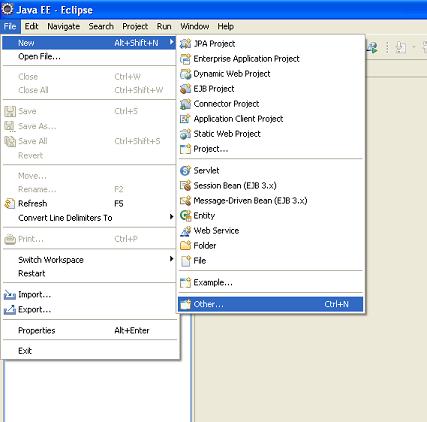Click the Refresh icon in the File menu
427x422 pixels.
pyautogui.click(x=10, y=203)
